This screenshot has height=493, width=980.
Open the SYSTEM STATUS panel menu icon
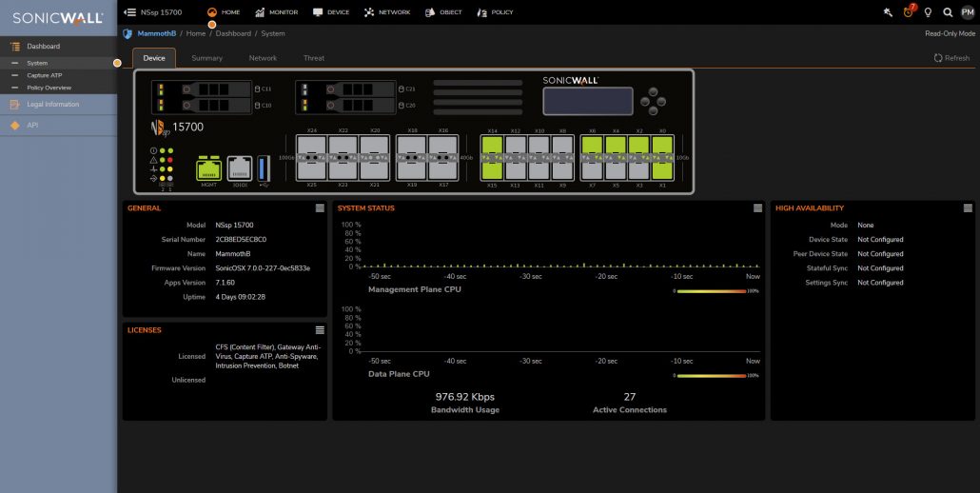coord(757,208)
